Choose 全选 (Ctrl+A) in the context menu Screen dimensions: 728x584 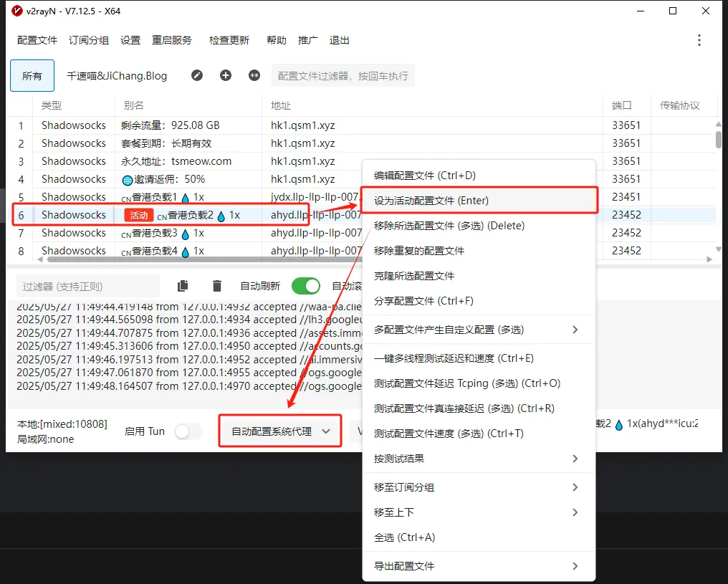pyautogui.click(x=479, y=537)
